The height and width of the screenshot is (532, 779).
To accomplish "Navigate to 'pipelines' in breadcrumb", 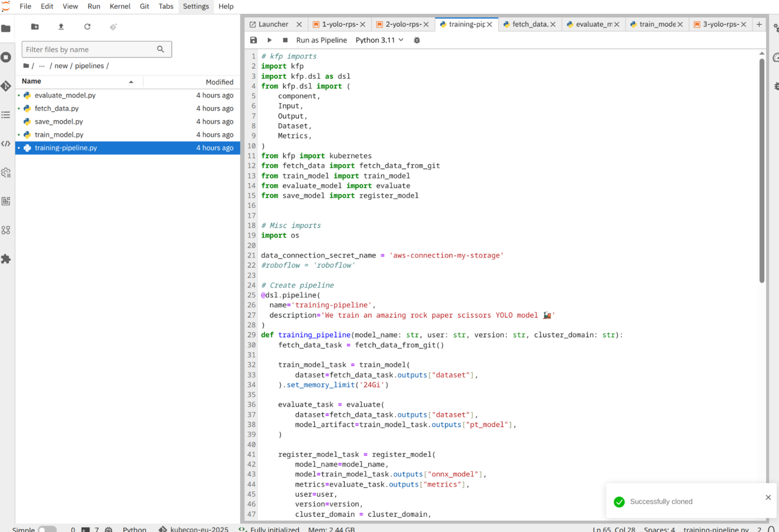I will (89, 66).
